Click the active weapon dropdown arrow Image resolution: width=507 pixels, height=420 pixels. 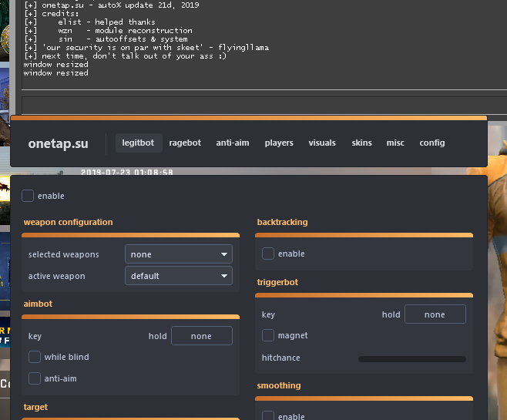coord(224,276)
